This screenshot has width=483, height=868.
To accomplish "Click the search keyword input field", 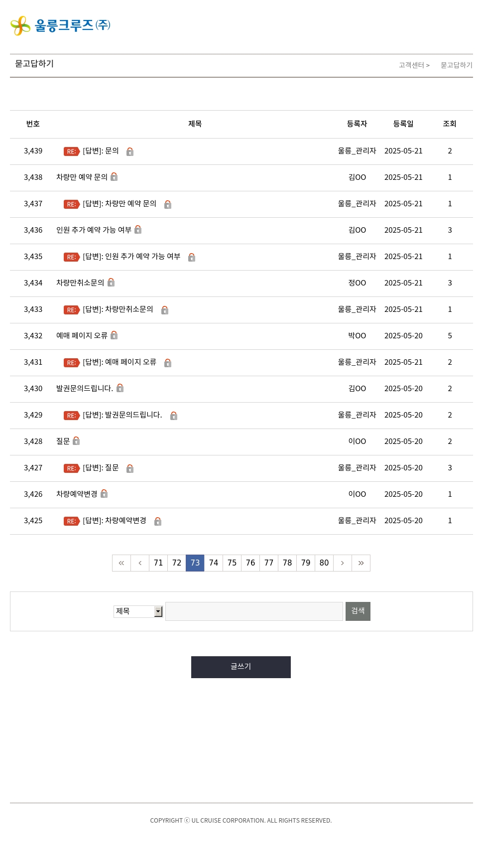I will click(254, 611).
